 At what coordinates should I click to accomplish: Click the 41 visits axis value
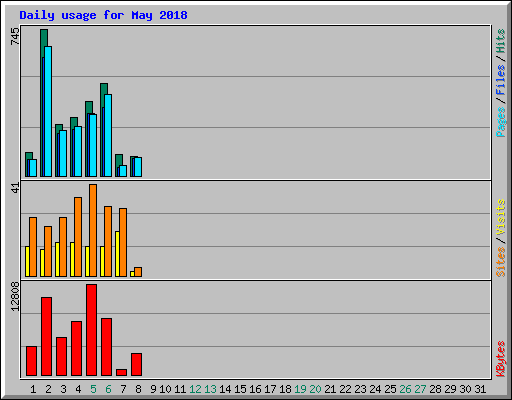[x=16, y=188]
